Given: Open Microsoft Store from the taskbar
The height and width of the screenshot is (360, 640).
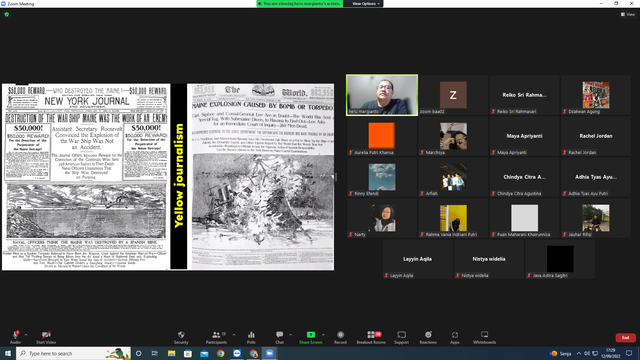Looking at the screenshot, I should pos(188,353).
